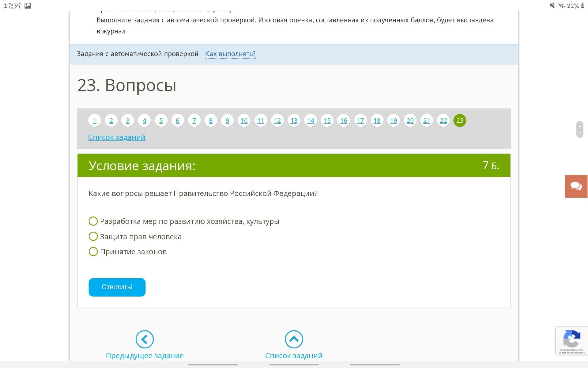The height and width of the screenshot is (368, 588).
Task: Select radio option Разработка мер по развитию хозяйства
Action: point(93,221)
